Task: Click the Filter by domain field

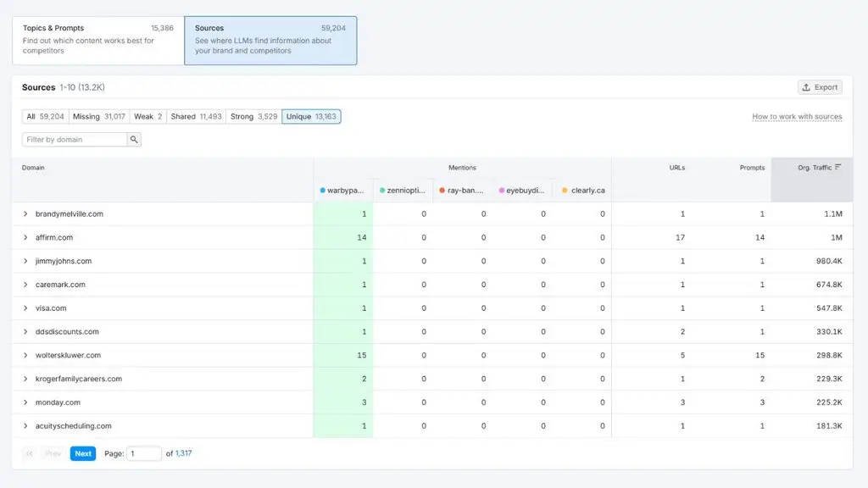Action: (75, 140)
